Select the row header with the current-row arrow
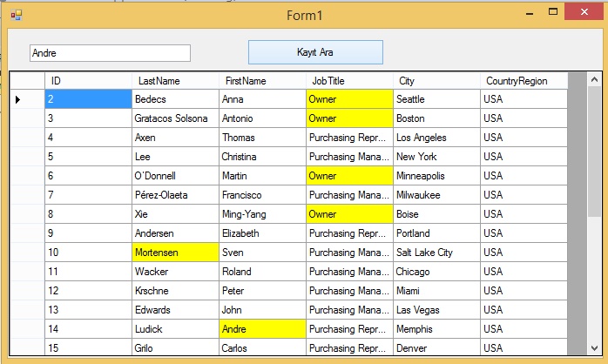 click(x=27, y=99)
